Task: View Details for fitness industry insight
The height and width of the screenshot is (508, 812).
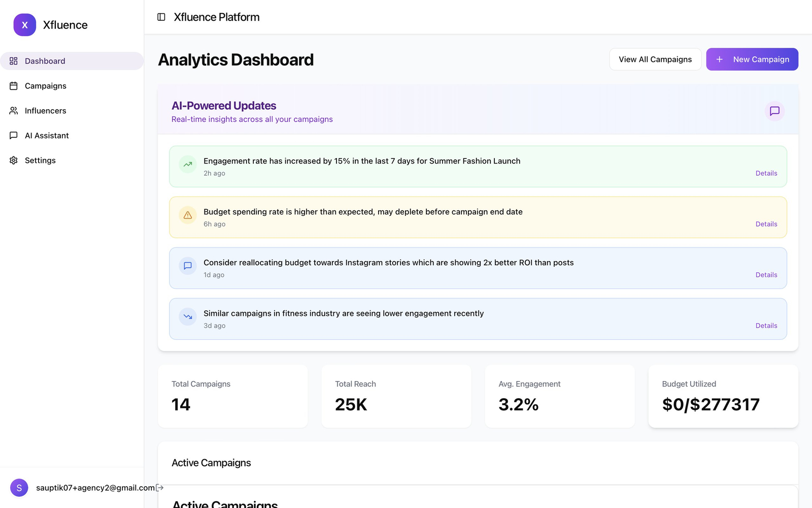Action: 766,326
